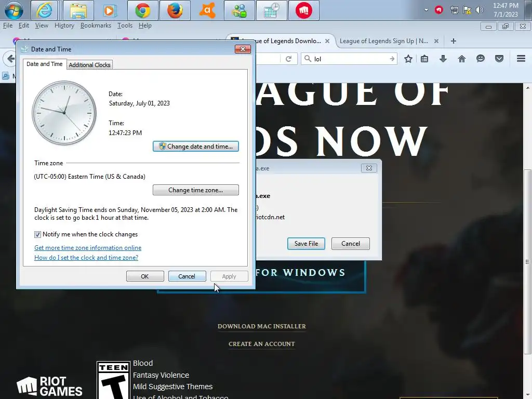The height and width of the screenshot is (399, 532).
Task: Open Pocket icon in toolbar
Action: 499,59
